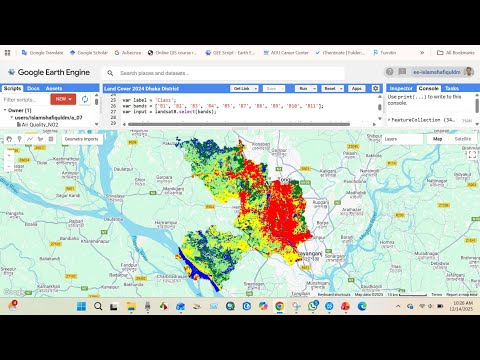The height and width of the screenshot is (360, 480).
Task: Open the Adsense bookmark
Action: (128, 53)
